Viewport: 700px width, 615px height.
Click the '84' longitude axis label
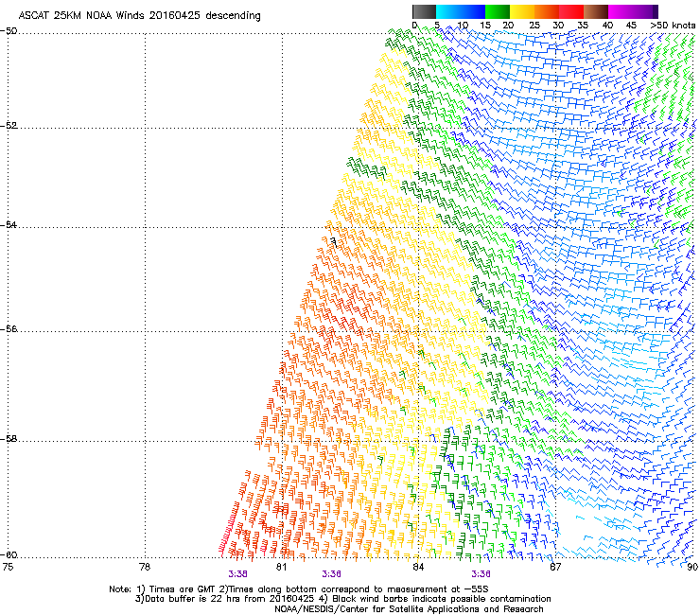[x=418, y=567]
